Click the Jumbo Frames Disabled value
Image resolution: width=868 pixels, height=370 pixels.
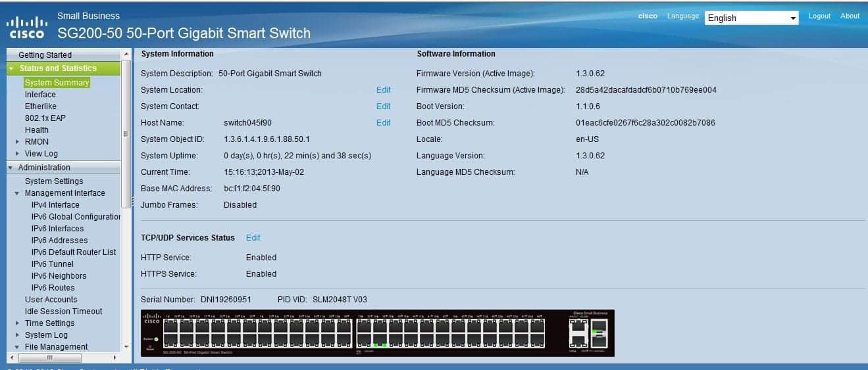point(240,205)
